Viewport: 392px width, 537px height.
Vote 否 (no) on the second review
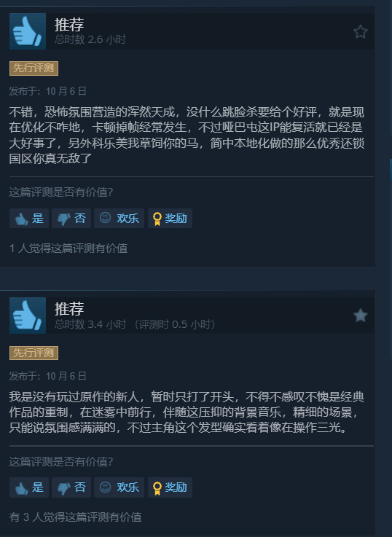(71, 487)
